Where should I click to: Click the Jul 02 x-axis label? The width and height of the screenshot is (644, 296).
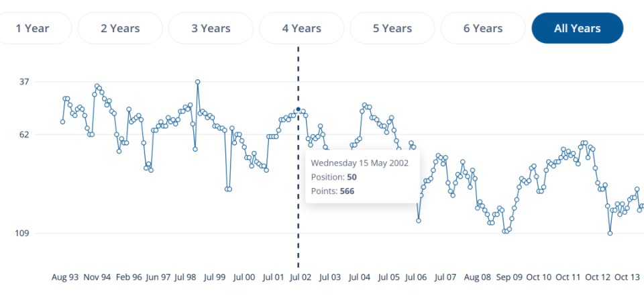tap(301, 277)
